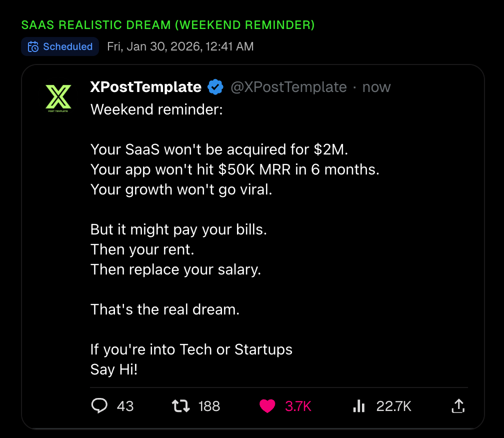Screen dimensions: 504x438
Task: Click the 3.7K likes count
Action: tap(298, 406)
